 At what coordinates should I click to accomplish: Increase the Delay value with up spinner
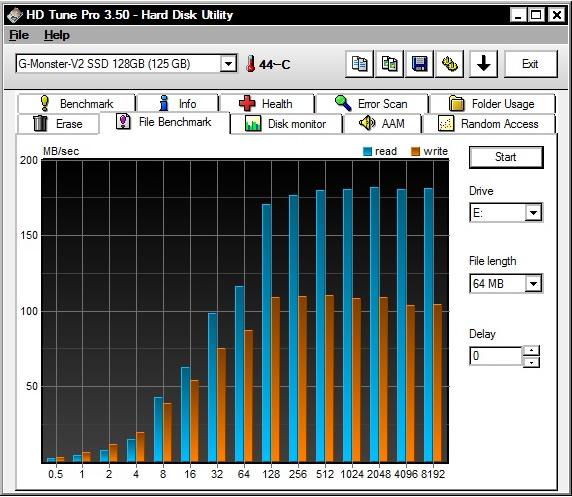tap(531, 351)
